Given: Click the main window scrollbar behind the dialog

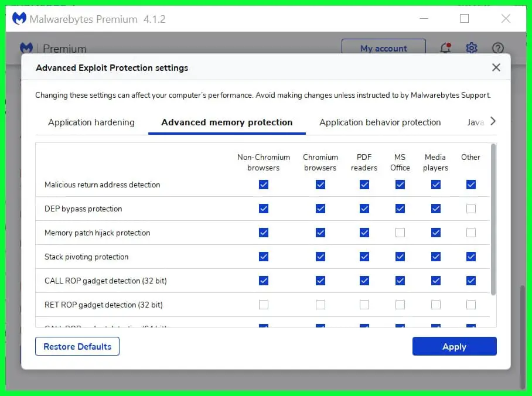Looking at the screenshot, I should click(x=523, y=337).
